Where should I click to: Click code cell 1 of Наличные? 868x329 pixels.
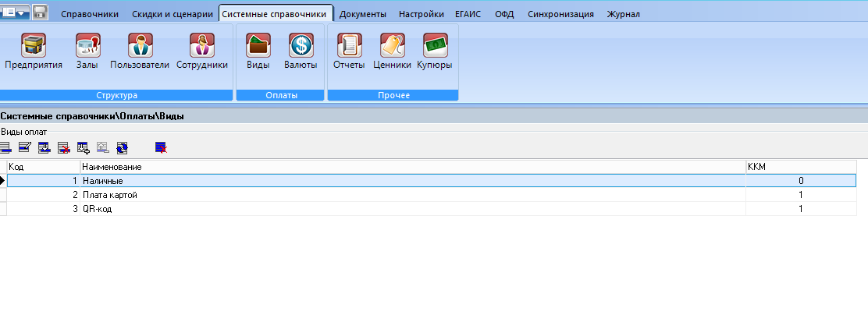point(44,181)
